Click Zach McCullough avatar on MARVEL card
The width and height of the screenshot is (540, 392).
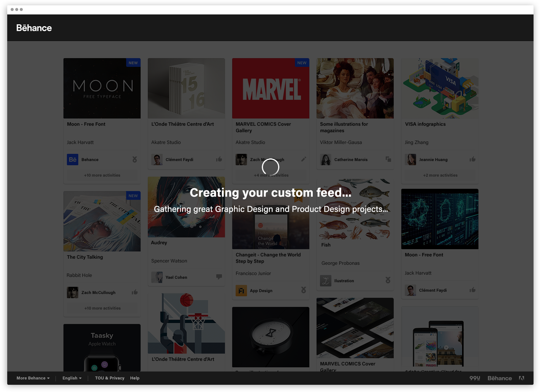[241, 160]
